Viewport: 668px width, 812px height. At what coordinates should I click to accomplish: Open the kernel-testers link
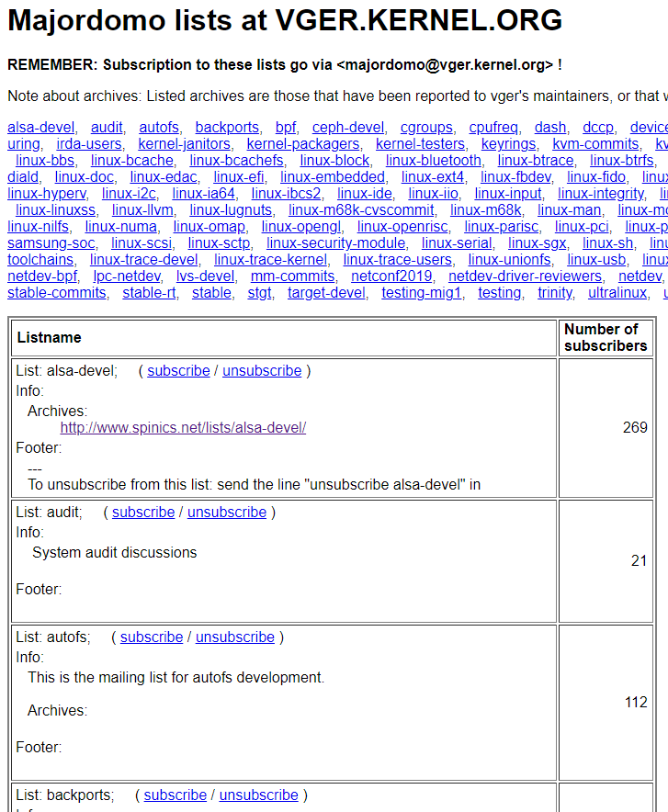tap(420, 144)
